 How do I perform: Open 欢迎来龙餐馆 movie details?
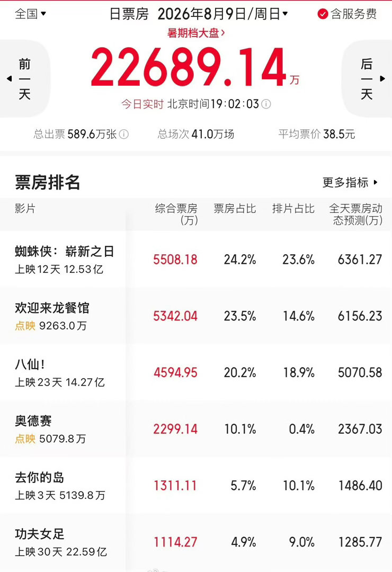tap(196, 316)
